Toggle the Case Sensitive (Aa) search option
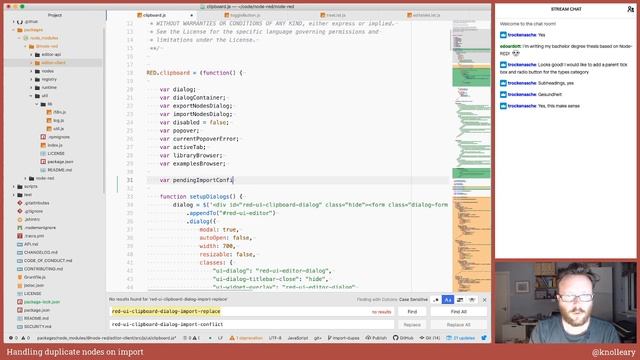Viewport: 640px width, 360px height. click(448, 300)
